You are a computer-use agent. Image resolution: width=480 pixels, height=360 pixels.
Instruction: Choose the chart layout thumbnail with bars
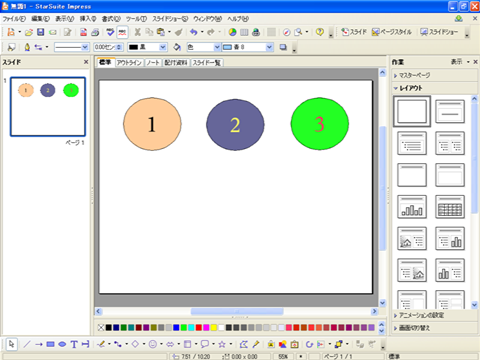pos(412,207)
